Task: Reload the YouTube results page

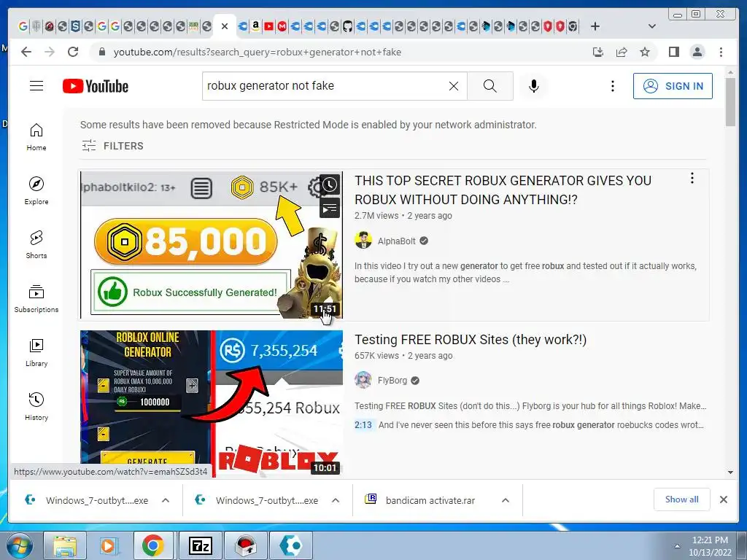Action: tap(73, 52)
